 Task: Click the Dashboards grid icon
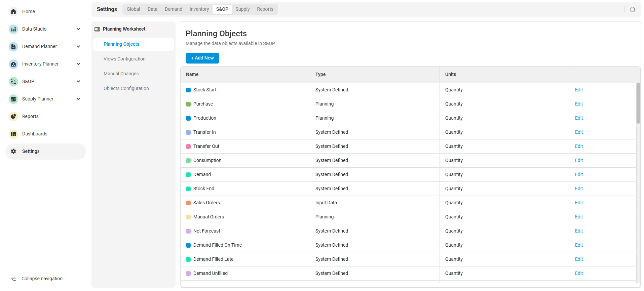(x=13, y=134)
